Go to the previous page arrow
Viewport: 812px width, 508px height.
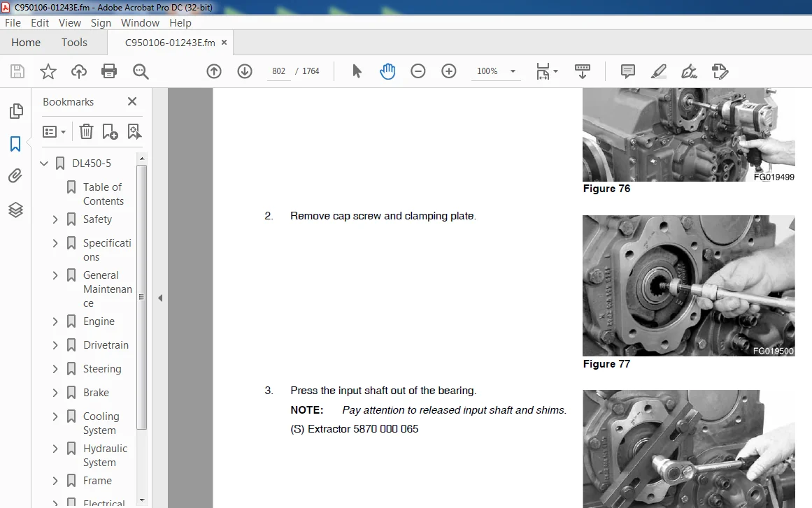point(214,71)
